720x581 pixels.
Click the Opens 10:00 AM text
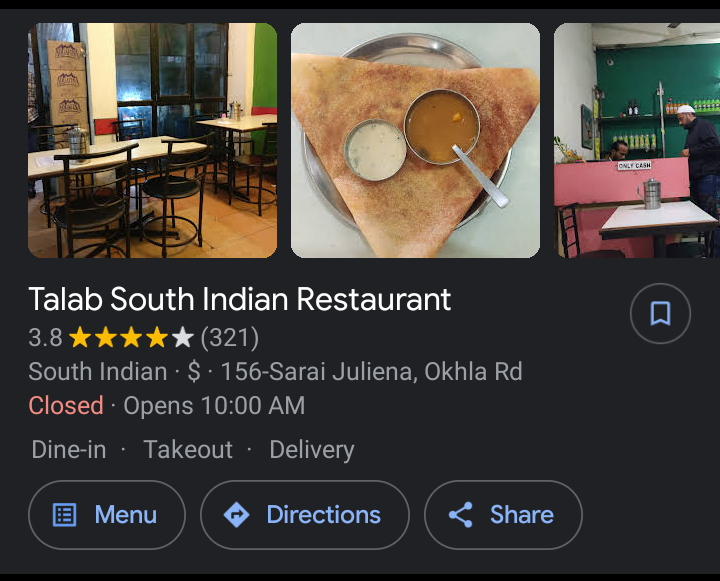[214, 406]
